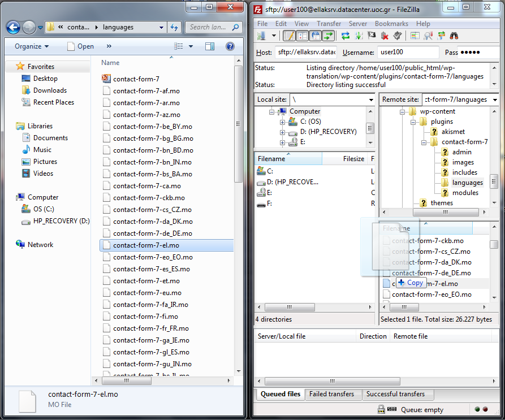Click Explorer search languages box
505x420 pixels.
click(213, 27)
